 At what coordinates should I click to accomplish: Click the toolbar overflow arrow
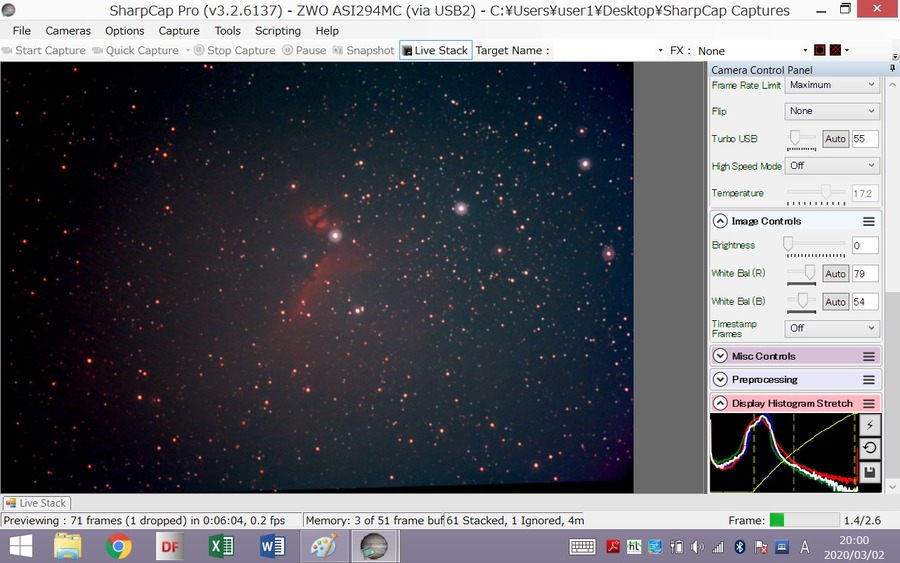coord(895,56)
